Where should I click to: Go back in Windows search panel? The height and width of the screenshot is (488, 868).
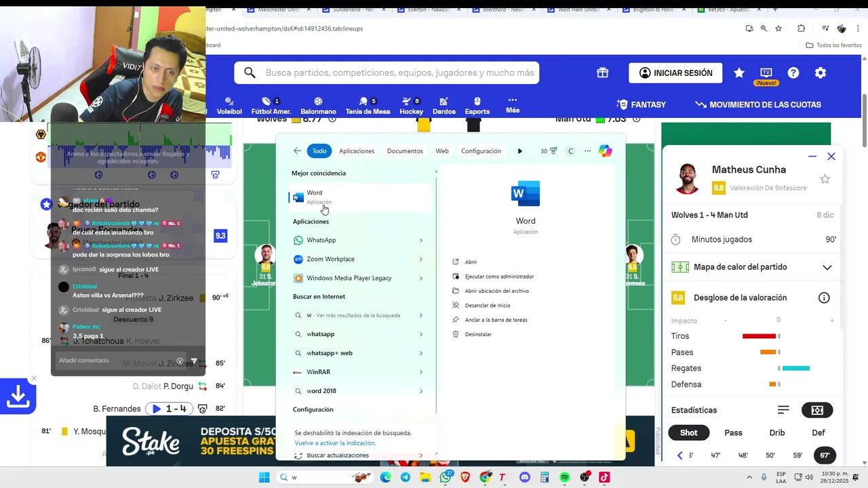tap(297, 151)
